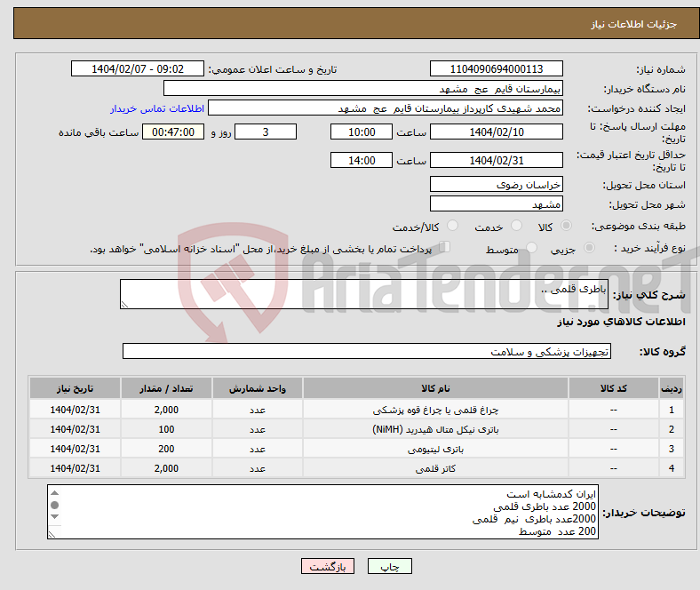Select the متوسط purchase type radio

(531, 247)
